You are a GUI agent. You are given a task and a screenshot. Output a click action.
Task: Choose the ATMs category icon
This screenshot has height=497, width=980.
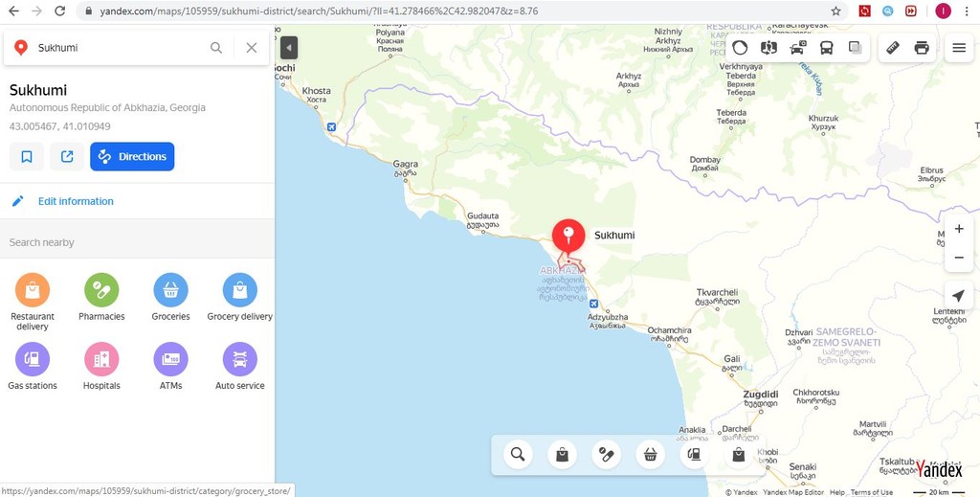(170, 359)
